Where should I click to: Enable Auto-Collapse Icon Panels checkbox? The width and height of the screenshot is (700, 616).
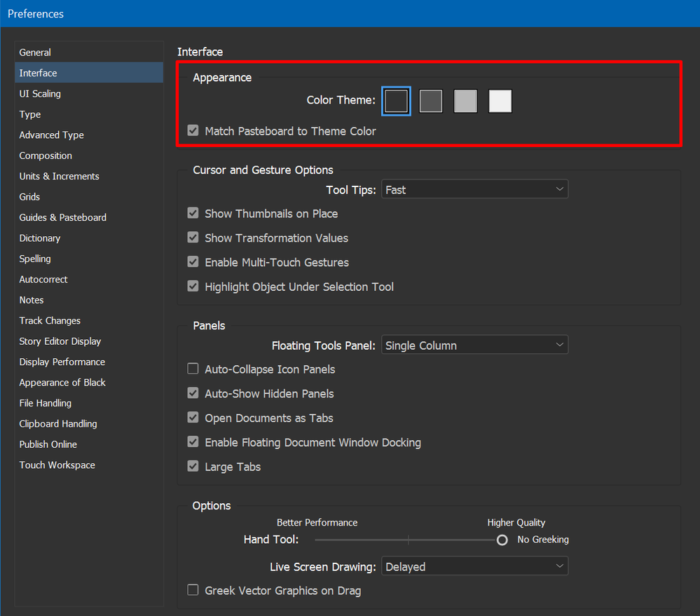pos(193,369)
